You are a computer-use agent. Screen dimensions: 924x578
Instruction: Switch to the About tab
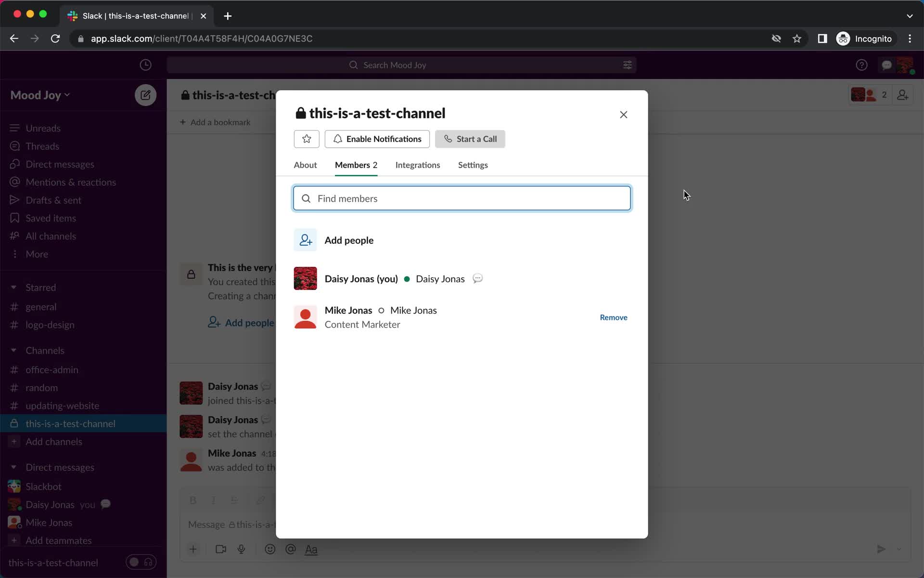(x=305, y=164)
